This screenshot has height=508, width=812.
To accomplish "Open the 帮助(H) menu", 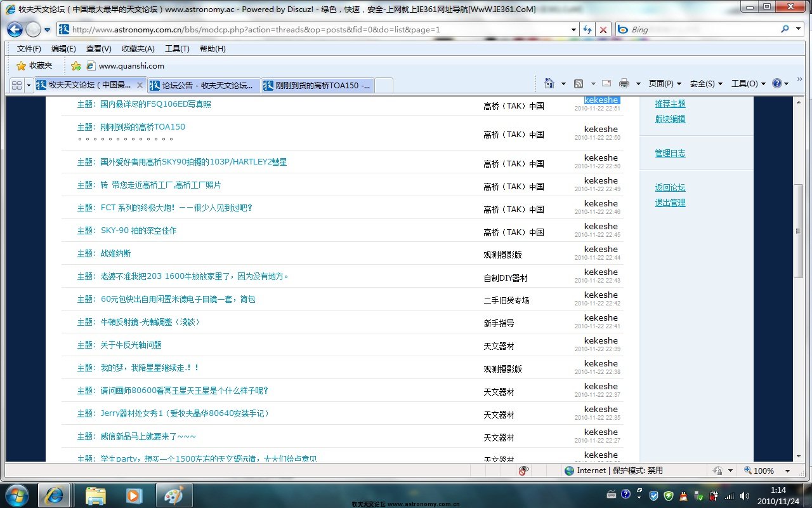I will pyautogui.click(x=213, y=49).
